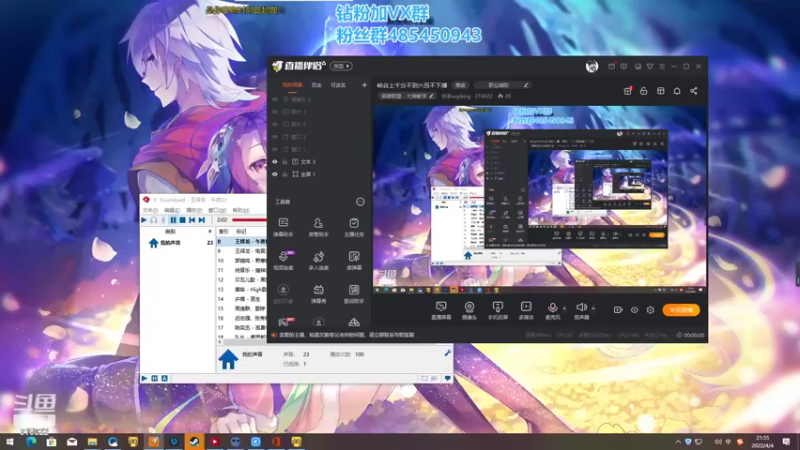
Task: Click the triangle-shaped tool icon in bottom row
Action: click(x=354, y=322)
